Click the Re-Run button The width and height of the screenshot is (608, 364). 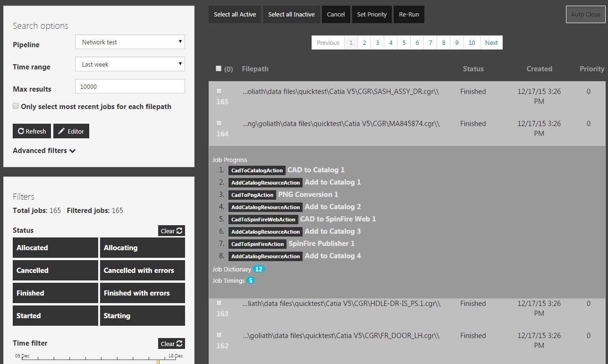click(x=409, y=15)
